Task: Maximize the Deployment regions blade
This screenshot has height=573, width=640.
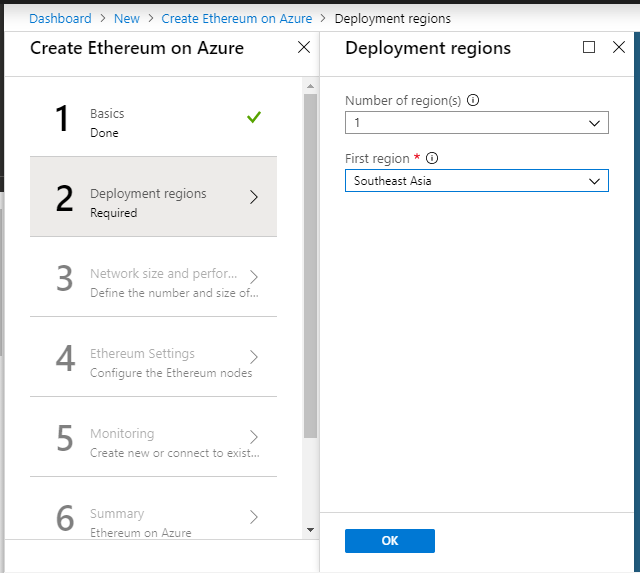Action: 589,47
